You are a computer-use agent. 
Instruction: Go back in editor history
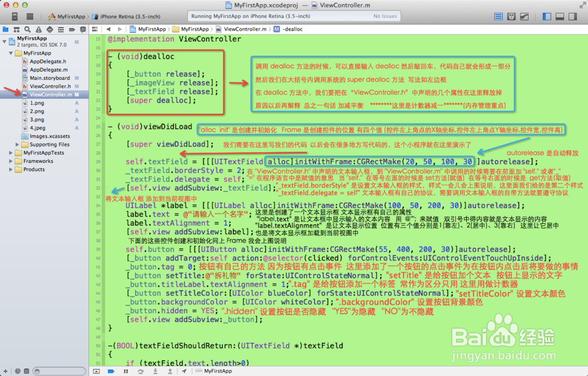(x=108, y=29)
